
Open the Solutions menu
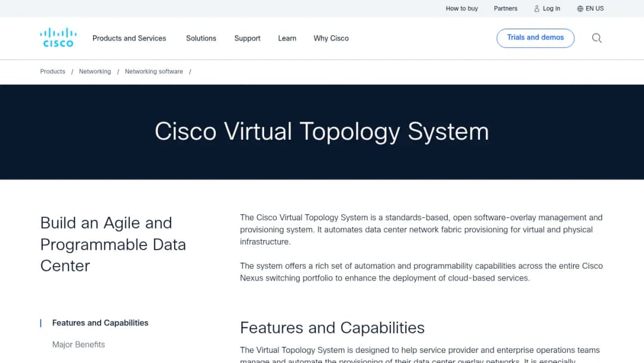coord(201,38)
